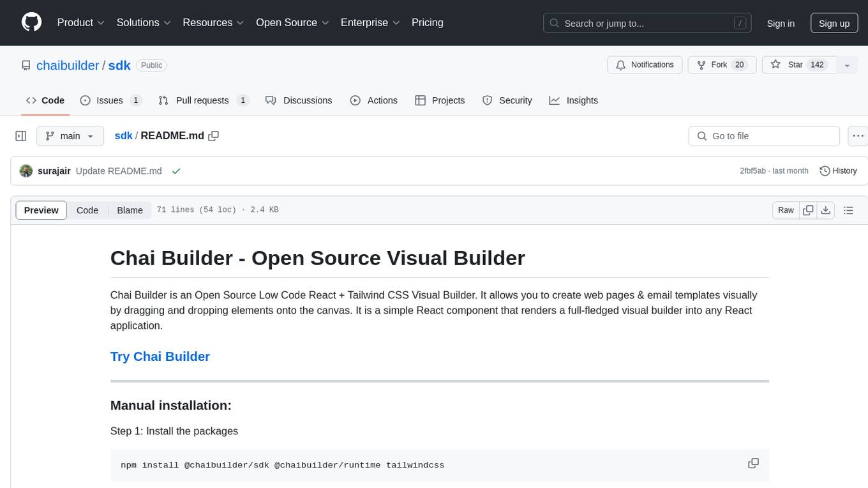Switch to the Projects tab

440,100
